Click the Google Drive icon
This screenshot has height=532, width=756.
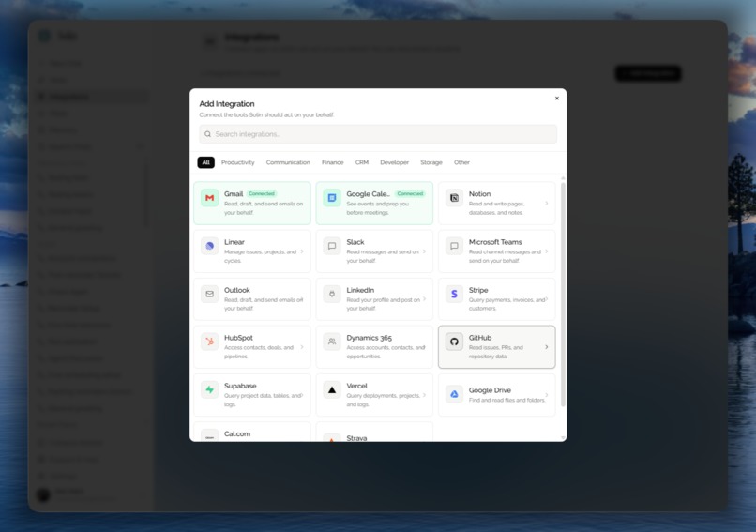pos(454,394)
